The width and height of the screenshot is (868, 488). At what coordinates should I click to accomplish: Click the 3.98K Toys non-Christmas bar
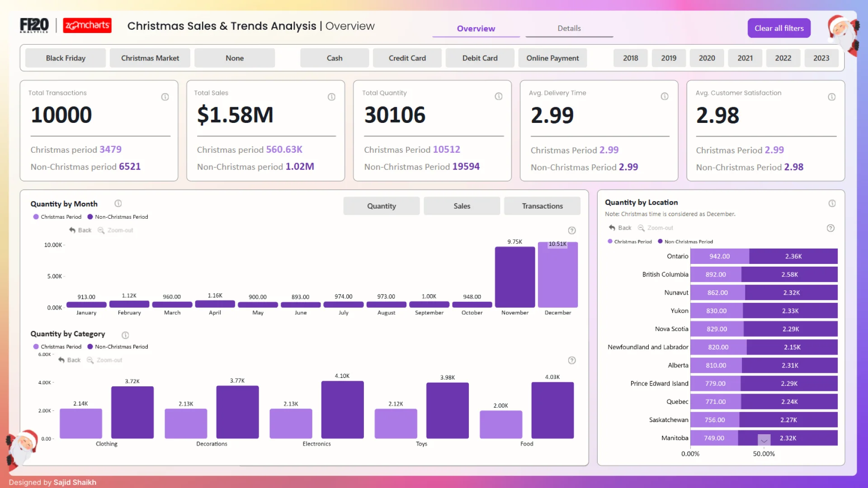coord(448,411)
